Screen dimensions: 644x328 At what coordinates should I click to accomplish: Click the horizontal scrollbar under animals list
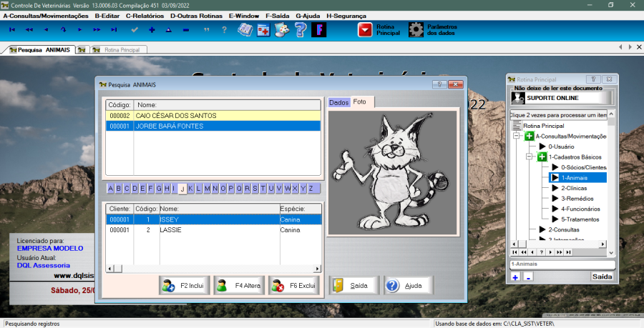[215, 269]
